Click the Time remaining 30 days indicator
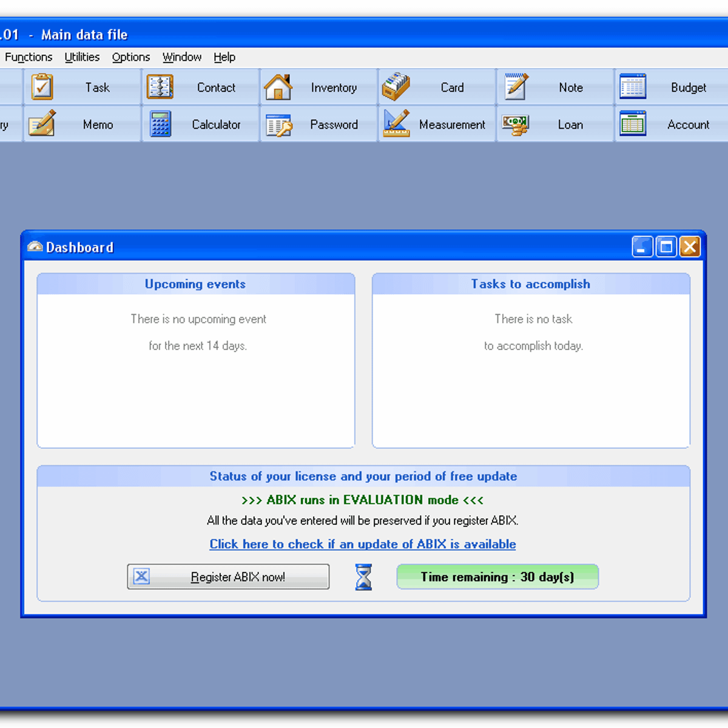The height and width of the screenshot is (728, 728). point(497,577)
